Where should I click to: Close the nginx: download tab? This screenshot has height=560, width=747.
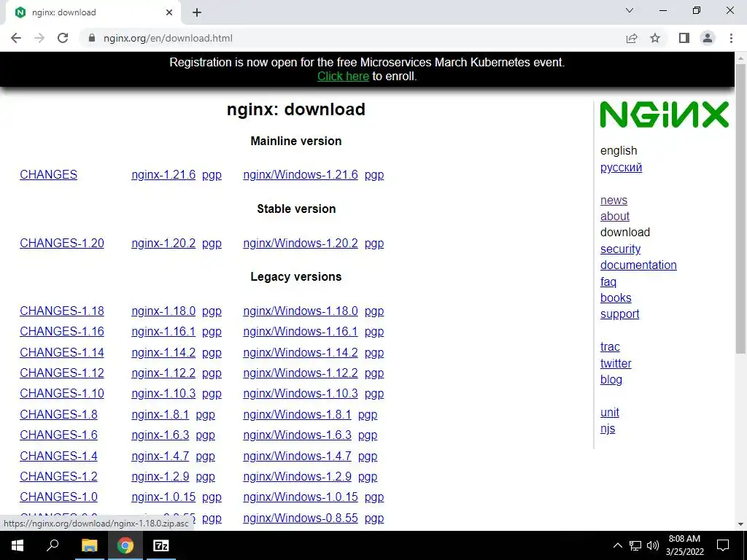pos(169,13)
